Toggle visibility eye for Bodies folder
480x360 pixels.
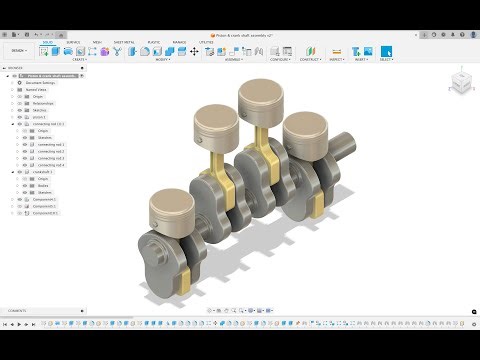(25, 186)
